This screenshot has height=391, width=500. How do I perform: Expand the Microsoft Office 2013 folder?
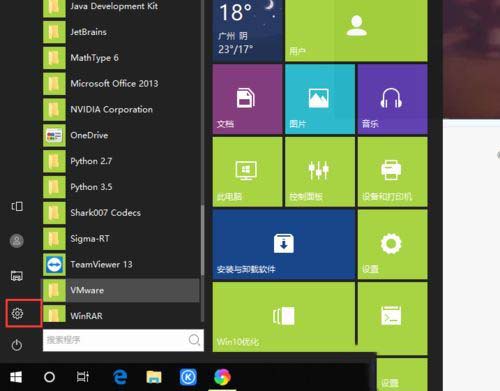121,84
